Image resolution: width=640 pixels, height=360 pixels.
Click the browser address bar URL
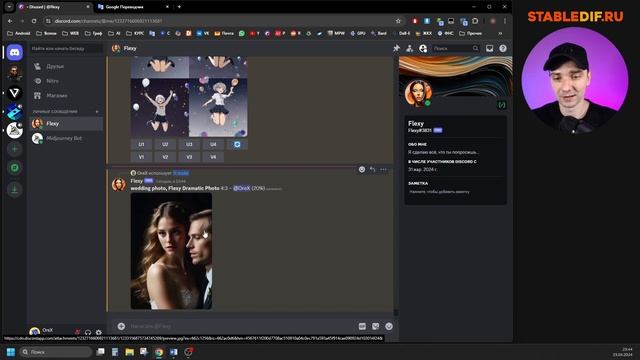point(109,21)
